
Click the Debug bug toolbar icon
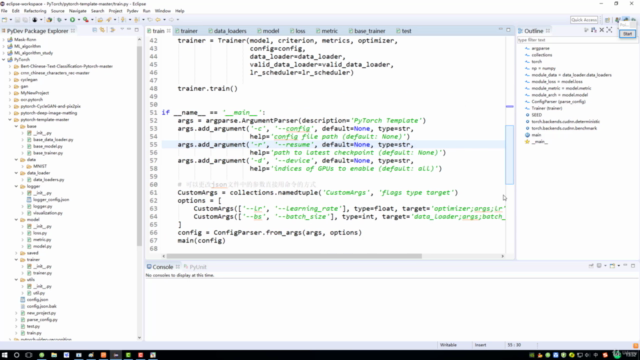click(x=60, y=20)
